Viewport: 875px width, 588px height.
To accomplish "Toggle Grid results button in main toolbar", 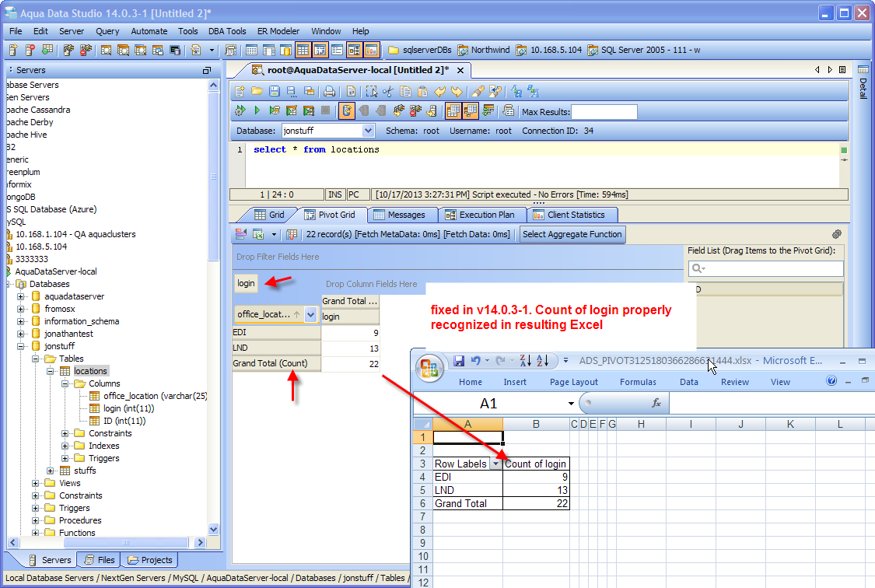I will [x=303, y=51].
